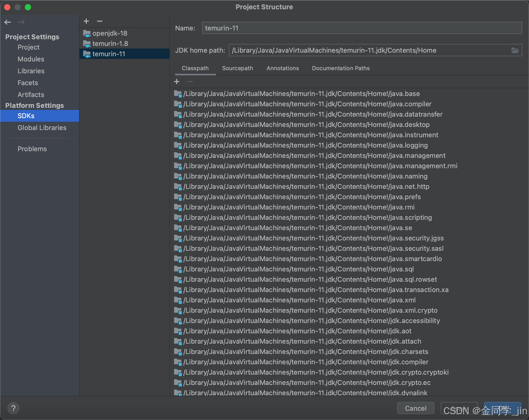Viewport: 529px width, 420px height.
Task: Click the folder icon of the java.naming entry
Action: (x=178, y=176)
